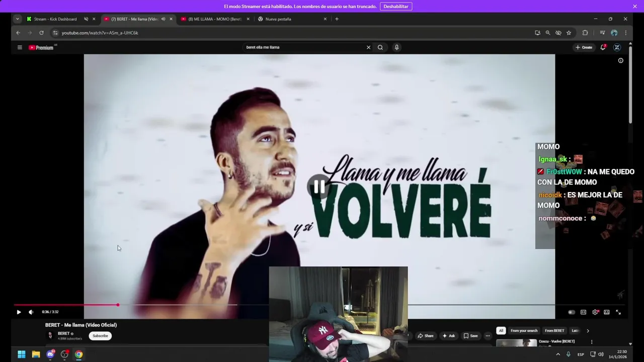Image resolution: width=644 pixels, height=362 pixels.
Task: Open the BERET channel avatar
Action: pyautogui.click(x=50, y=335)
